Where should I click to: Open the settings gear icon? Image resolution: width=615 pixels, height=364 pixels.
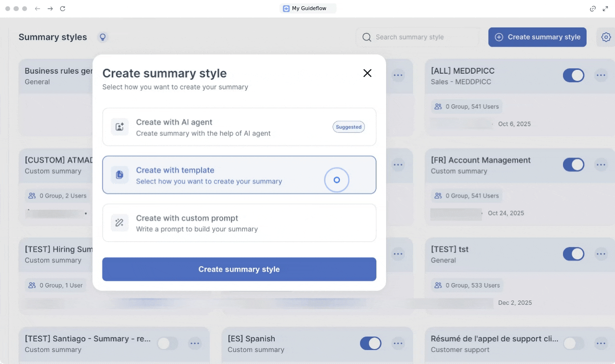coord(606,37)
